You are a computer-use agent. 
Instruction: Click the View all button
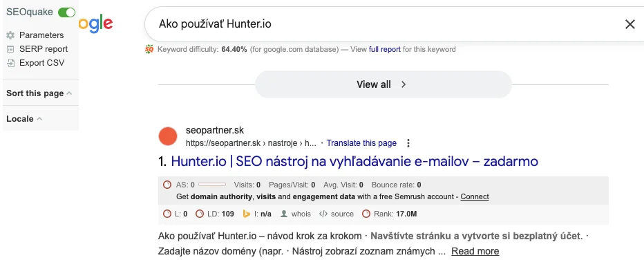click(383, 84)
